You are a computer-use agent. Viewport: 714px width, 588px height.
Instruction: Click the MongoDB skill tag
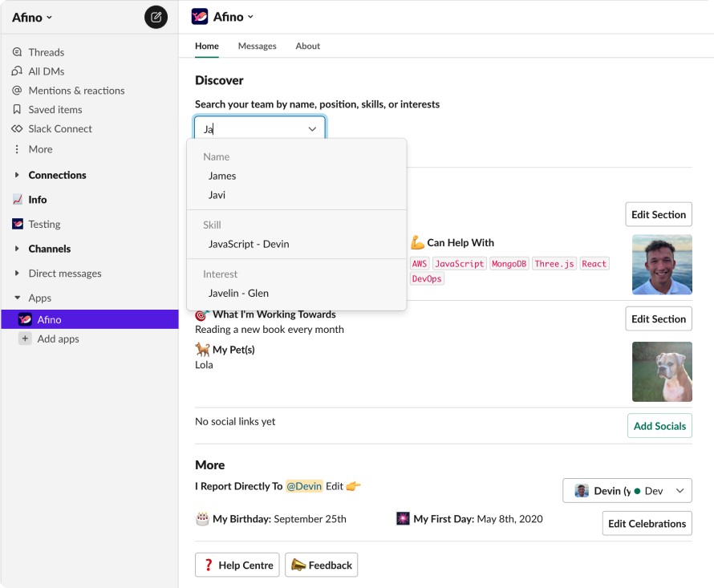(x=509, y=264)
